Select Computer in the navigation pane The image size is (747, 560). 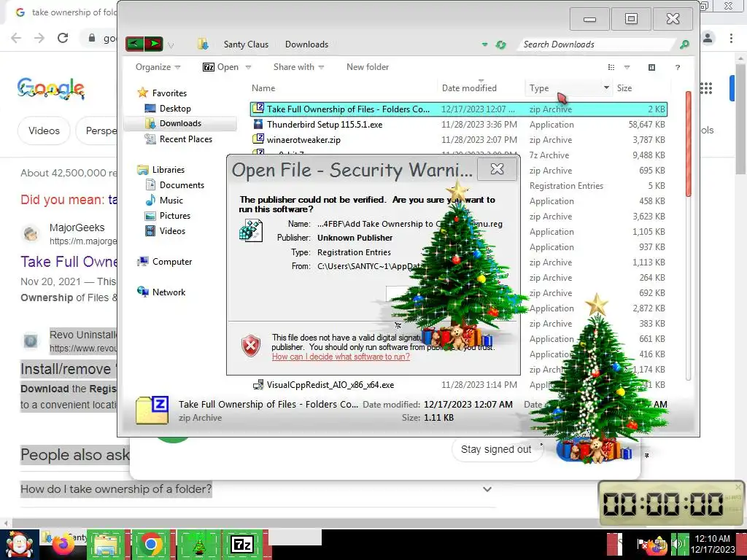[172, 262]
